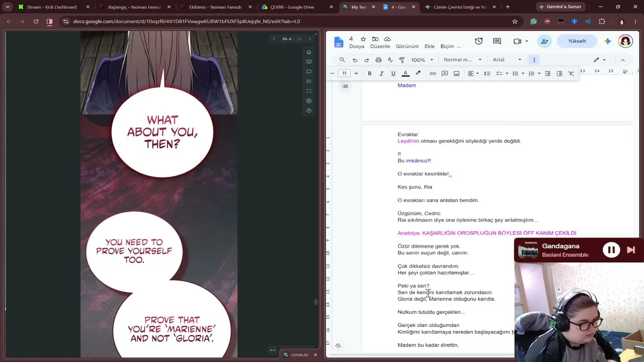Click the share people icon button
The width and height of the screenshot is (644, 362).
click(544, 41)
